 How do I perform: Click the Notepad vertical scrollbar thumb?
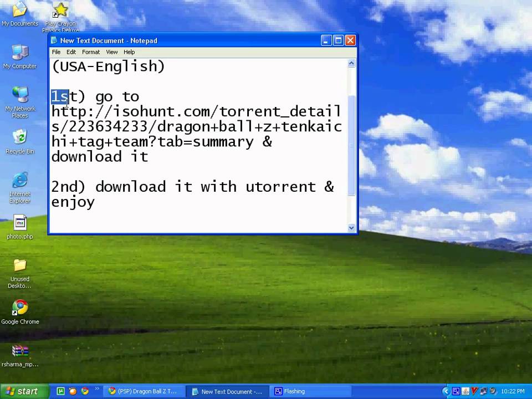(351, 146)
